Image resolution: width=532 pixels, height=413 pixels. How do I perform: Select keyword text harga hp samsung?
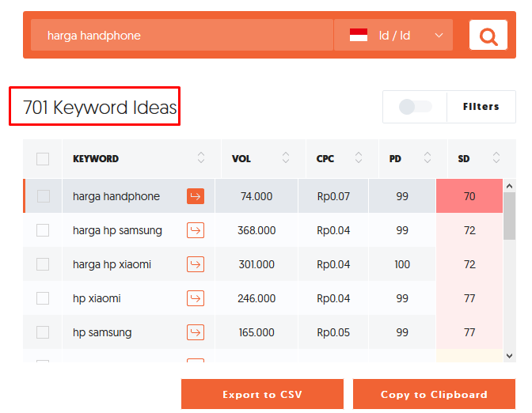[x=117, y=230]
